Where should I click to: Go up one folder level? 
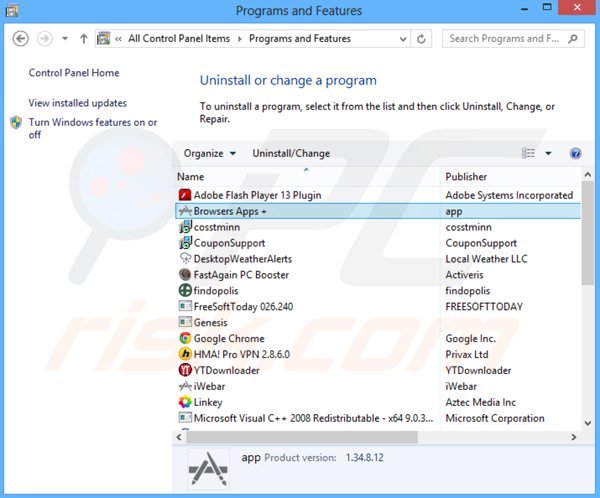83,39
